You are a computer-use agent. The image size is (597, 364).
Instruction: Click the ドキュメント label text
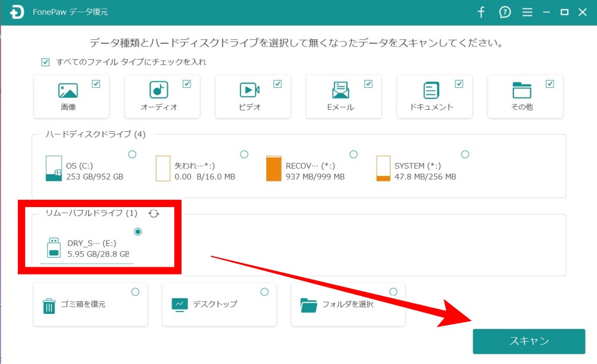(432, 107)
